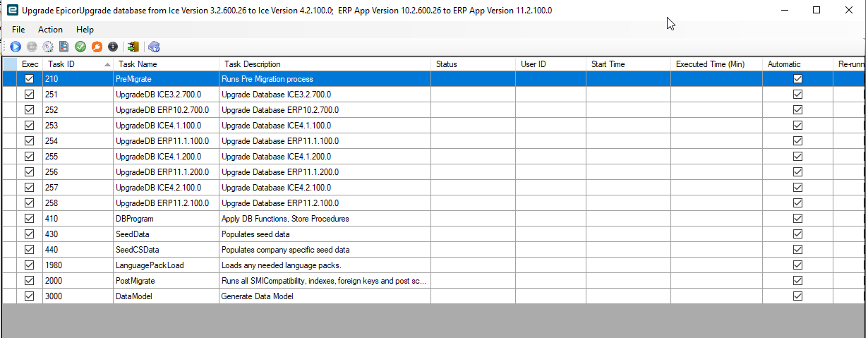Click 'Apply DB Functions, Store Procedures' description
Screen dimensions: 868x338
[325, 219]
